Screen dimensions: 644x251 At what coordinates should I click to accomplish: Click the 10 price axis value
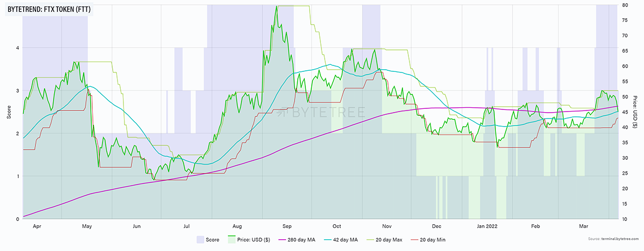point(625,219)
